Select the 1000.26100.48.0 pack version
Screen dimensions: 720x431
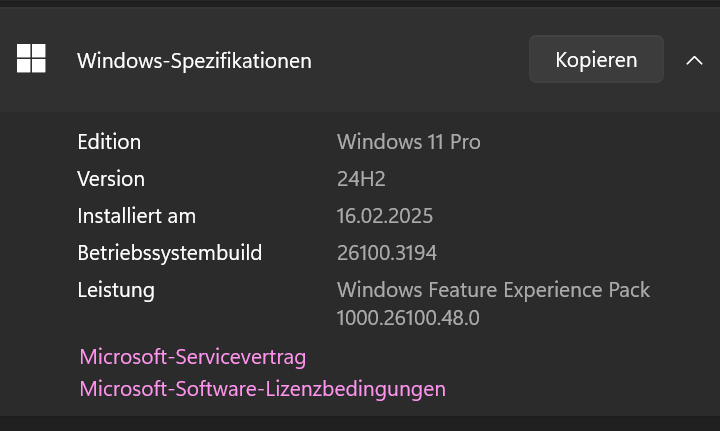tap(408, 318)
